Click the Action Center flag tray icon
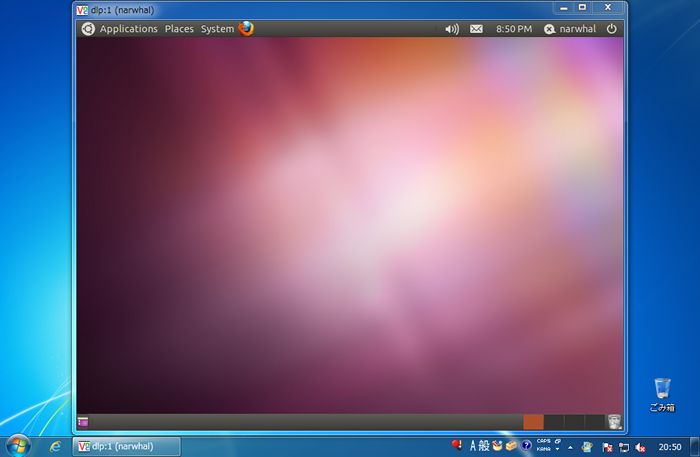 (x=607, y=447)
